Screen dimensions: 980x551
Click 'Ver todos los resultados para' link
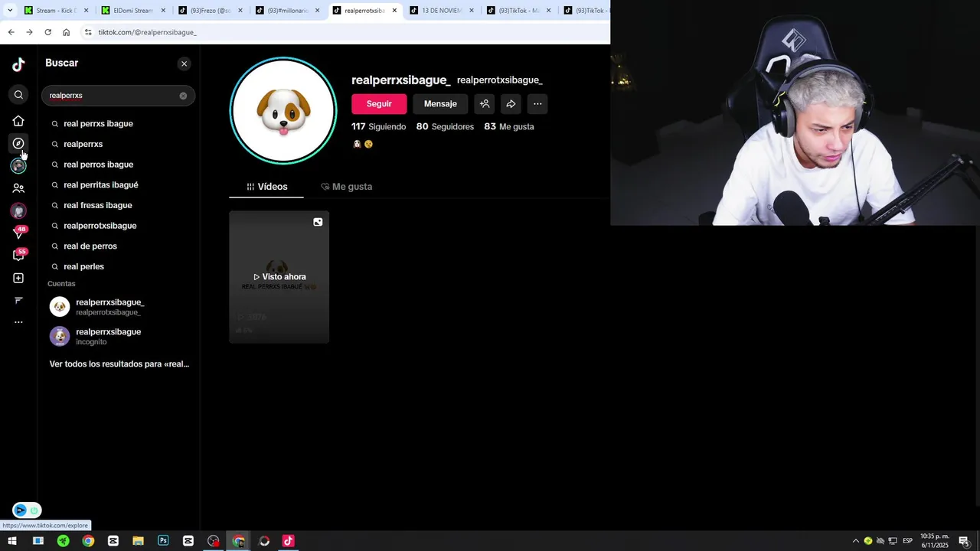pos(119,364)
